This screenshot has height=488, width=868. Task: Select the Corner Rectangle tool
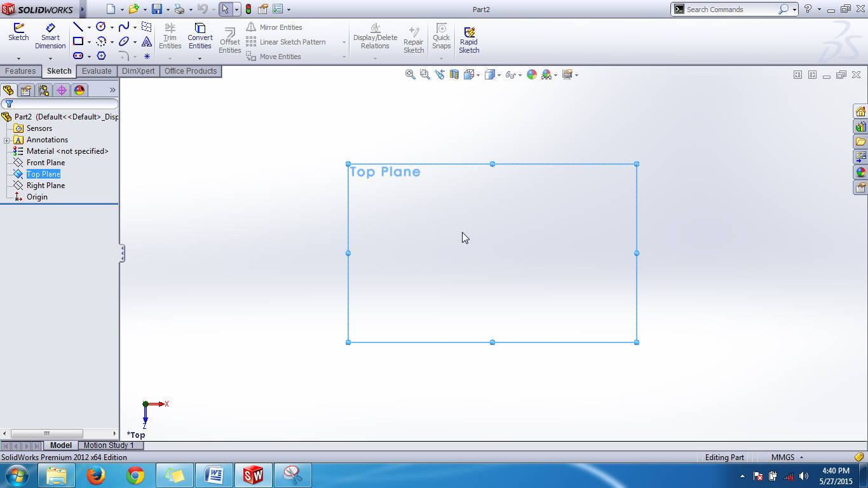[x=79, y=41]
